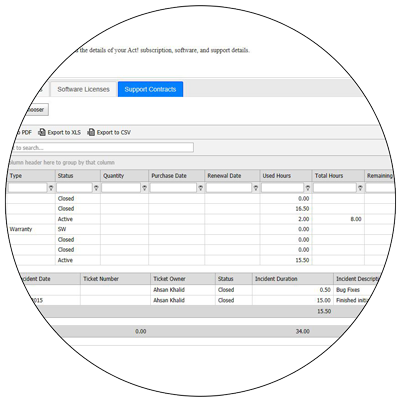Open the Total Hours filter icon
The height and width of the screenshot is (402, 400).
pyautogui.click(x=360, y=188)
